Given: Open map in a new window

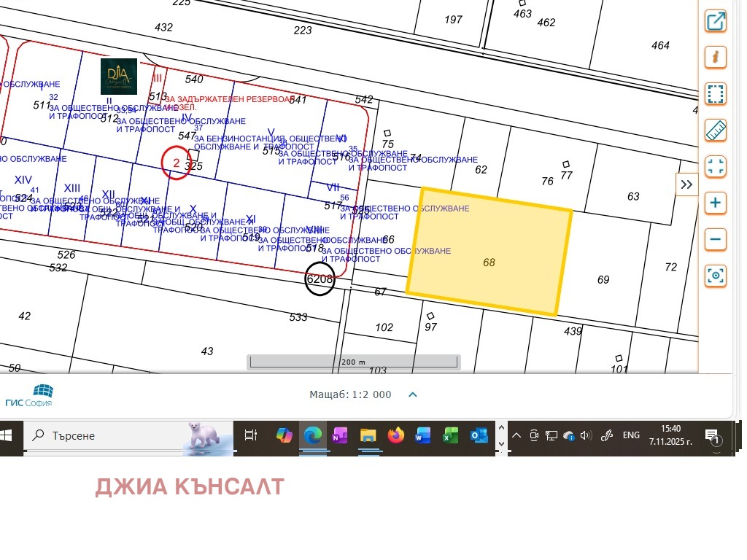Looking at the screenshot, I should click(715, 21).
